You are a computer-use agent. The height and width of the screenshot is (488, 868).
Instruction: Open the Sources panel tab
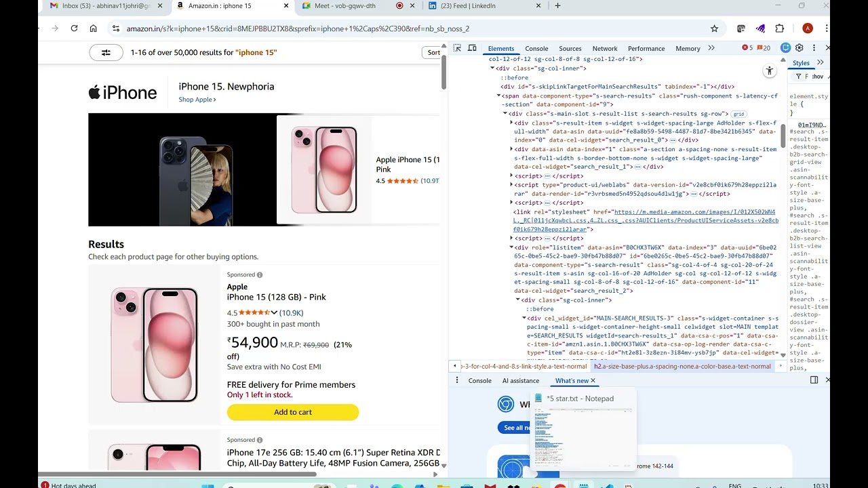[x=570, y=48]
